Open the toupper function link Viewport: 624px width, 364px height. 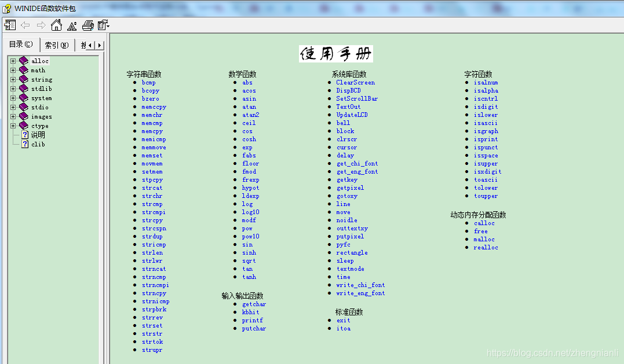[x=486, y=196]
